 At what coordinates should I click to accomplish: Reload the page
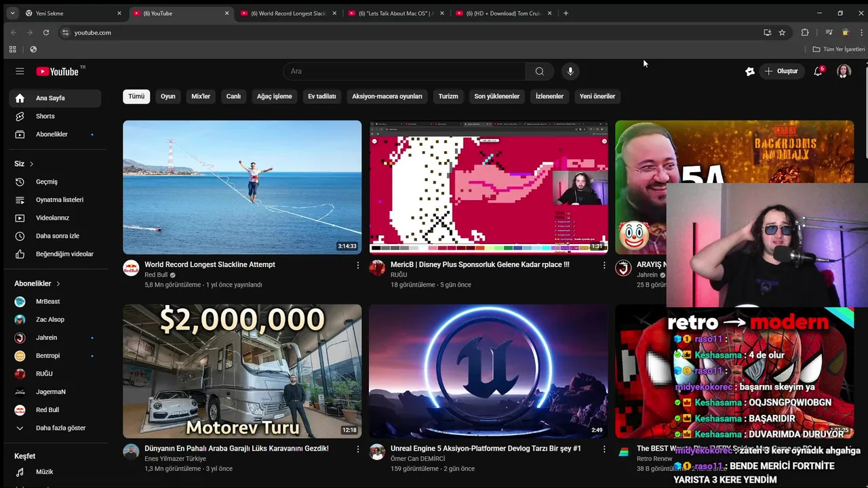[46, 33]
